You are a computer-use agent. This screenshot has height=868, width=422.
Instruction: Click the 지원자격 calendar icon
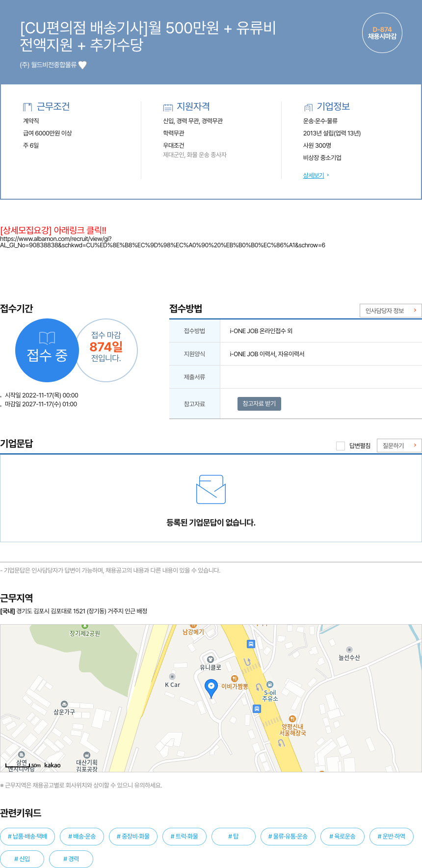coord(168,107)
